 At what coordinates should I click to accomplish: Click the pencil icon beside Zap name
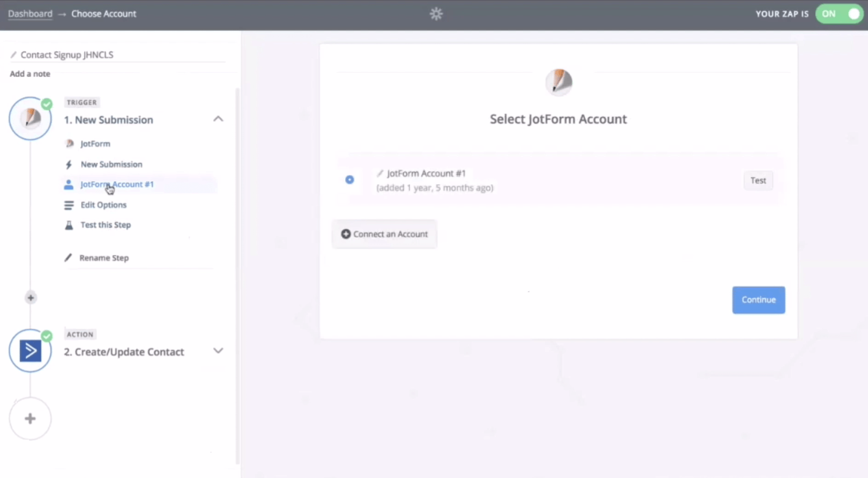(13, 55)
